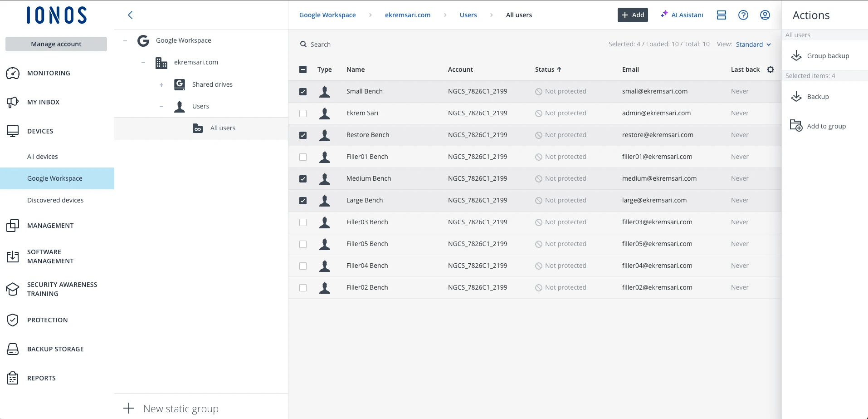Click the Protection shield icon
The height and width of the screenshot is (419, 868).
13,320
